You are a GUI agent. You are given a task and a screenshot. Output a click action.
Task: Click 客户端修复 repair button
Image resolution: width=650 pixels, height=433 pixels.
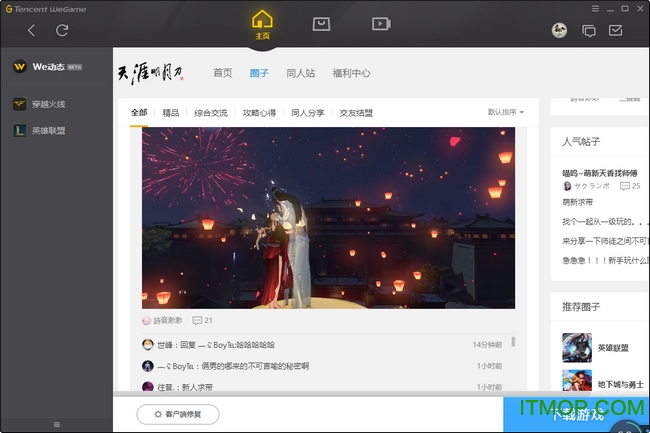click(178, 414)
